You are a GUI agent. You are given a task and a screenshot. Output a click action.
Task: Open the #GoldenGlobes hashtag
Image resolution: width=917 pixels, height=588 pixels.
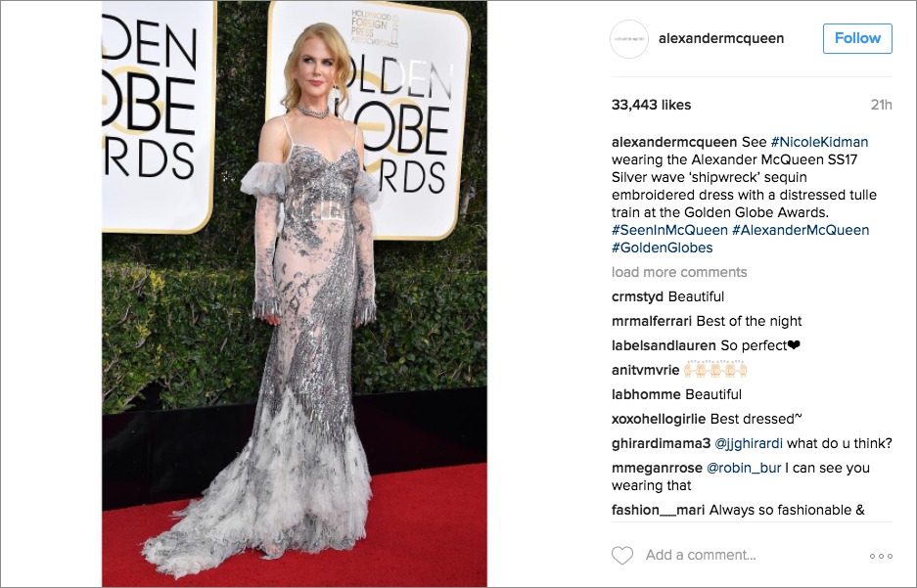point(662,248)
